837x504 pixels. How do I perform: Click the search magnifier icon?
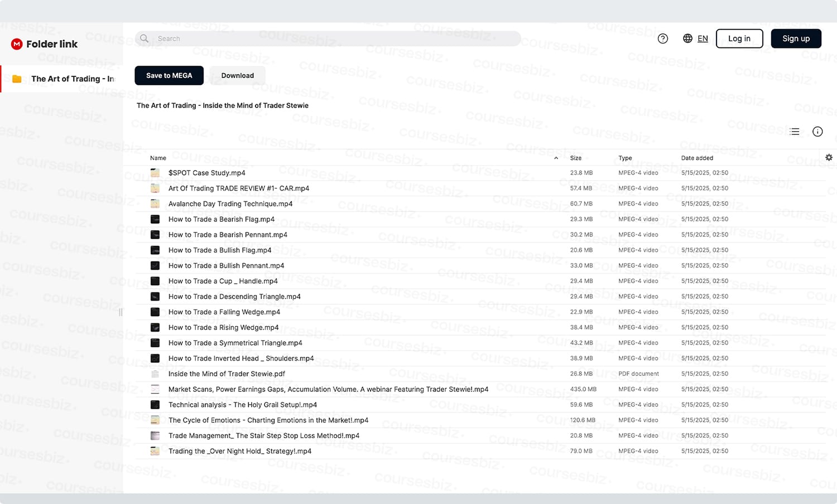coord(145,38)
